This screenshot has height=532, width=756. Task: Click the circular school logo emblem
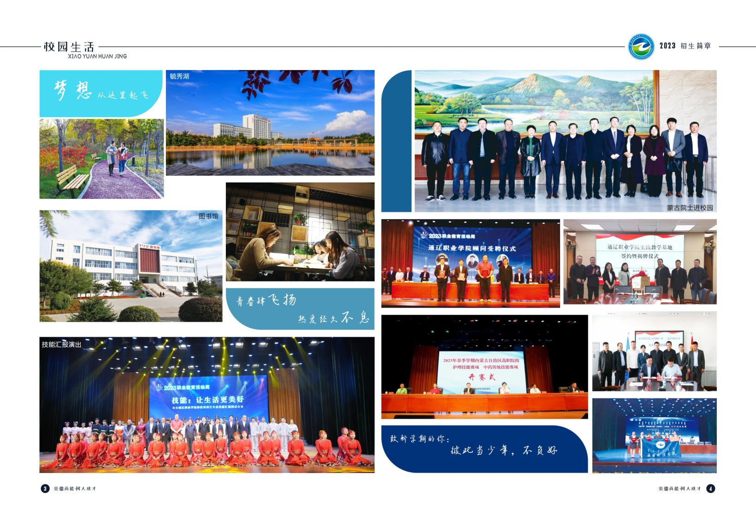pos(641,47)
